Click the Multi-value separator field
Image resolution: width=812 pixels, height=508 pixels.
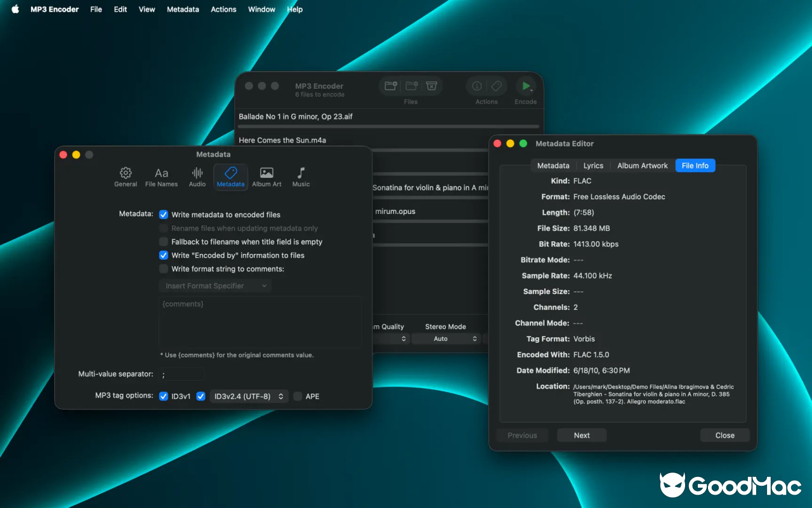pos(181,374)
